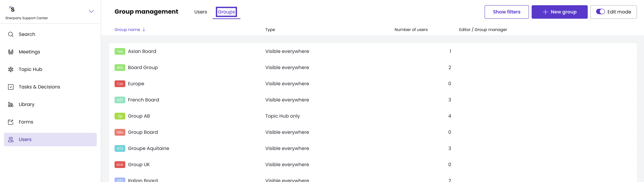Viewport: 644px width, 182px height.
Task: Open Meetings via its sidebar icon
Action: (11, 52)
